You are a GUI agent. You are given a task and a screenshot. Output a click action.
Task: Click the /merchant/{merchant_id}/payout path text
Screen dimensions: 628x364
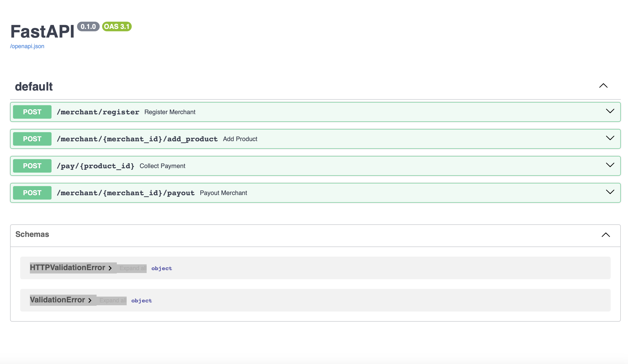(x=126, y=193)
